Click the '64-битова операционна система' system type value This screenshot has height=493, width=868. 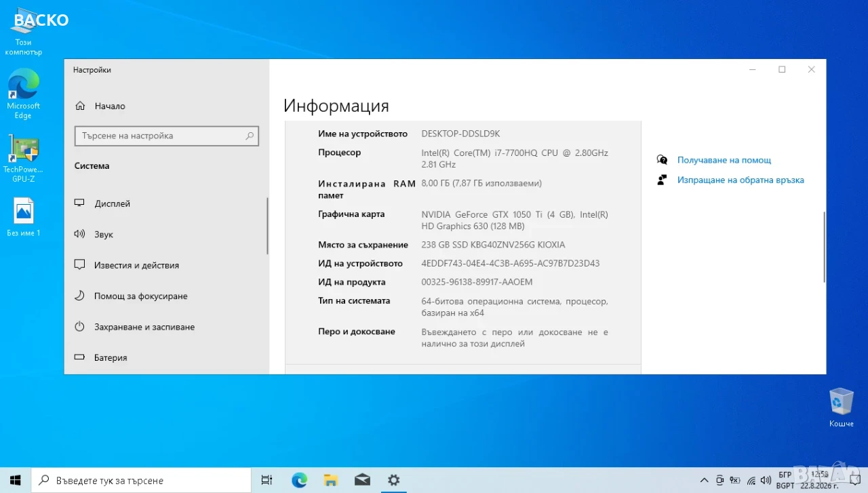pyautogui.click(x=515, y=307)
